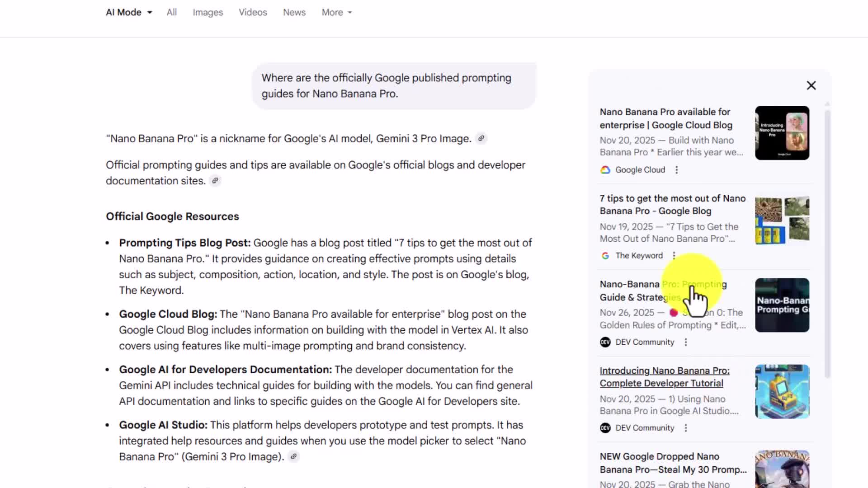This screenshot has height=488, width=868.
Task: Switch to the Videos tab
Action: click(x=253, y=13)
